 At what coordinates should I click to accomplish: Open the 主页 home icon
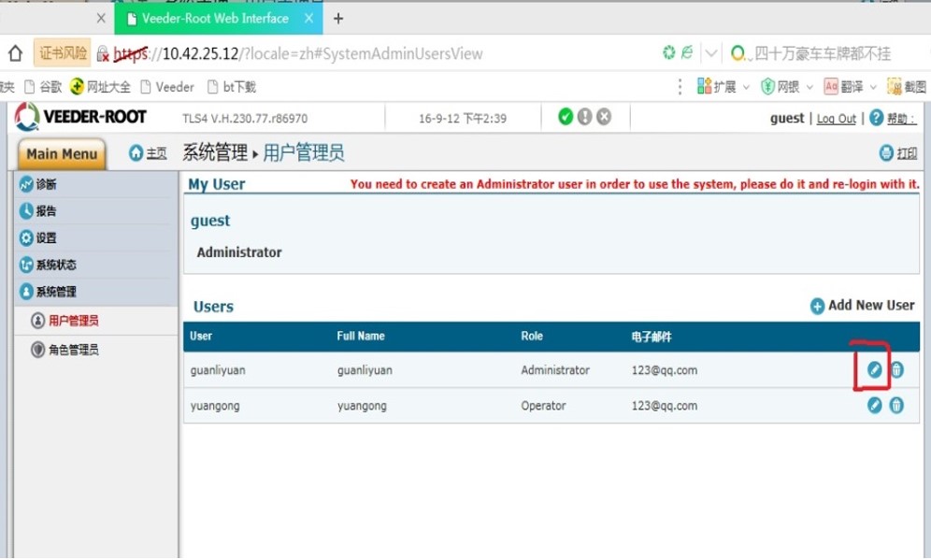(x=137, y=153)
